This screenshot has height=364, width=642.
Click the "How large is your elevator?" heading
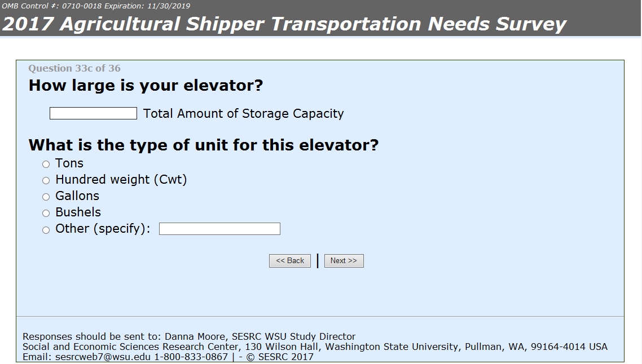[146, 86]
